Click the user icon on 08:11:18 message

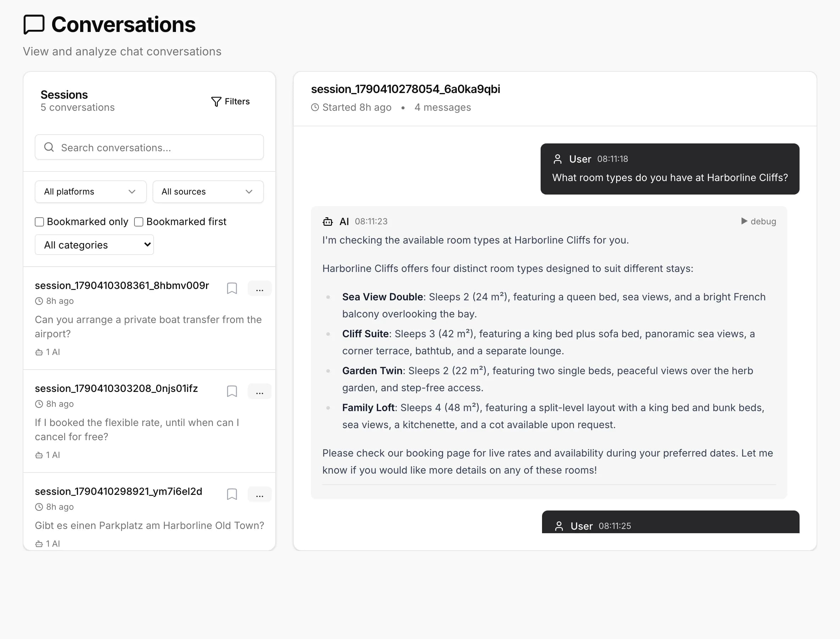(x=558, y=159)
